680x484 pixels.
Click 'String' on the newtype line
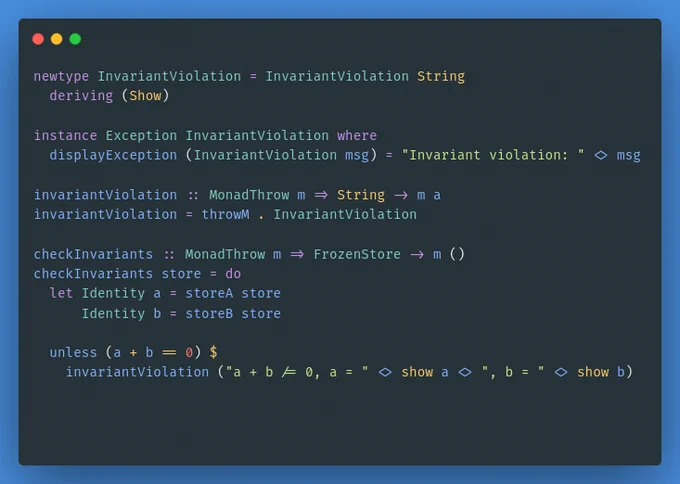pos(441,76)
